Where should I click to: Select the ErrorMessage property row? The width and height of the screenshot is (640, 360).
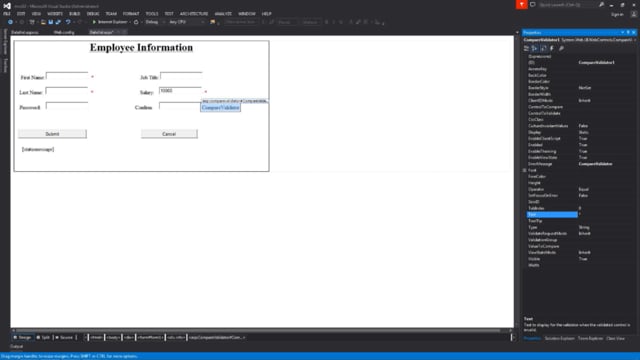580,164
